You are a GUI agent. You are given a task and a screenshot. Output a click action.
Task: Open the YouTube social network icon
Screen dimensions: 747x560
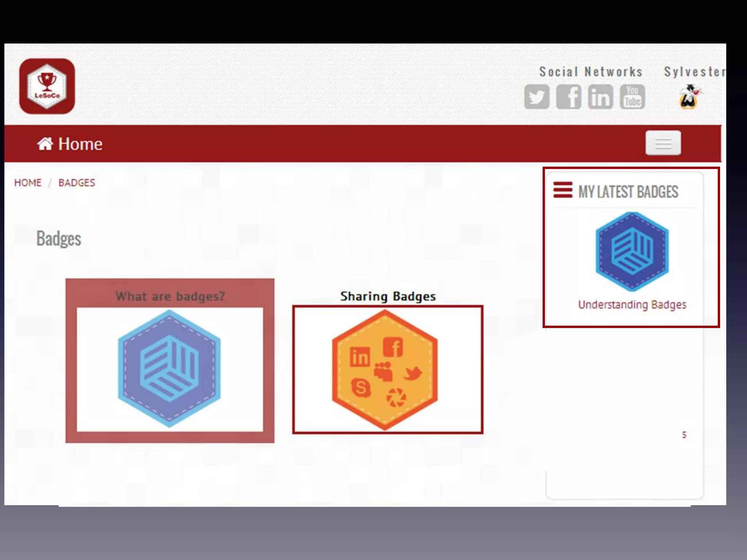pyautogui.click(x=632, y=97)
